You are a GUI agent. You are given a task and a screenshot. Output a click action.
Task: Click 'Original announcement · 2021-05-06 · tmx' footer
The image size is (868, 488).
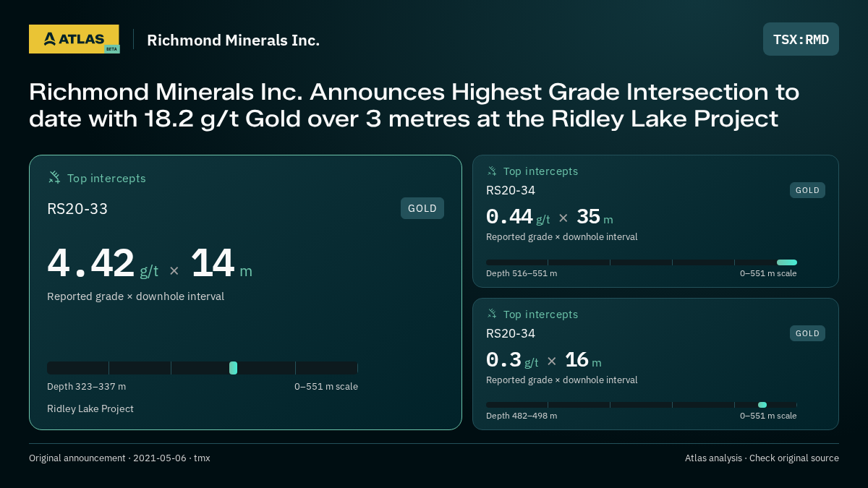pos(119,458)
